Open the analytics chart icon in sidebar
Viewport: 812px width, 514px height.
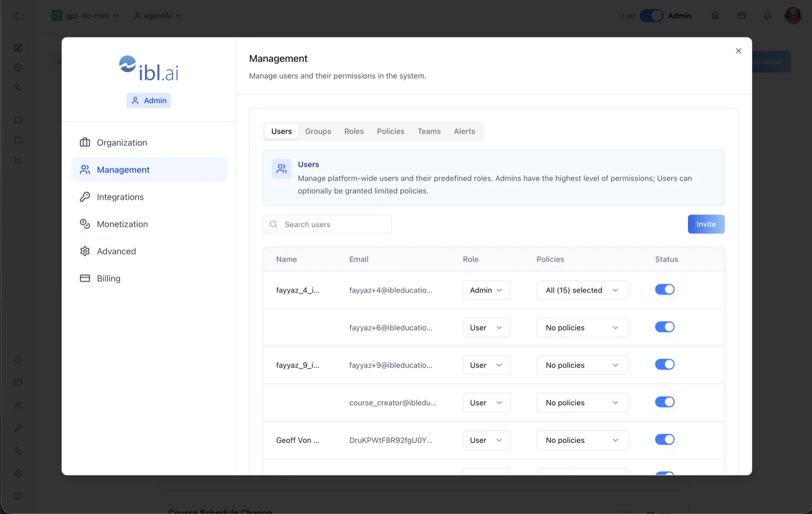pyautogui.click(x=18, y=159)
